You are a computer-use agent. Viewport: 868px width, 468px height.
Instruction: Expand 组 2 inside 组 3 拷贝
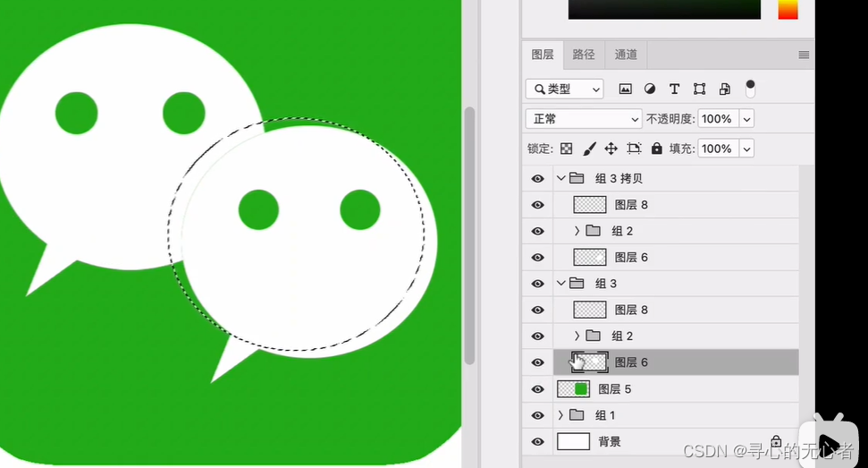[577, 231]
